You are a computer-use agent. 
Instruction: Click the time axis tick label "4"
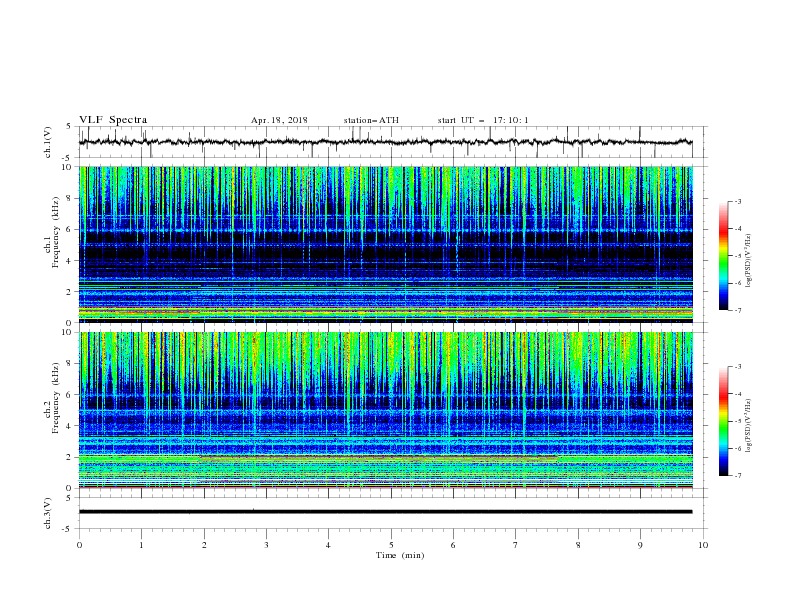(x=328, y=545)
